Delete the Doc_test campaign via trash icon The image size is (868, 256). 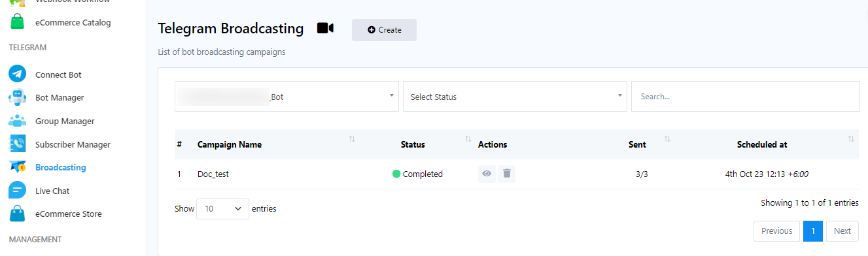click(x=507, y=174)
